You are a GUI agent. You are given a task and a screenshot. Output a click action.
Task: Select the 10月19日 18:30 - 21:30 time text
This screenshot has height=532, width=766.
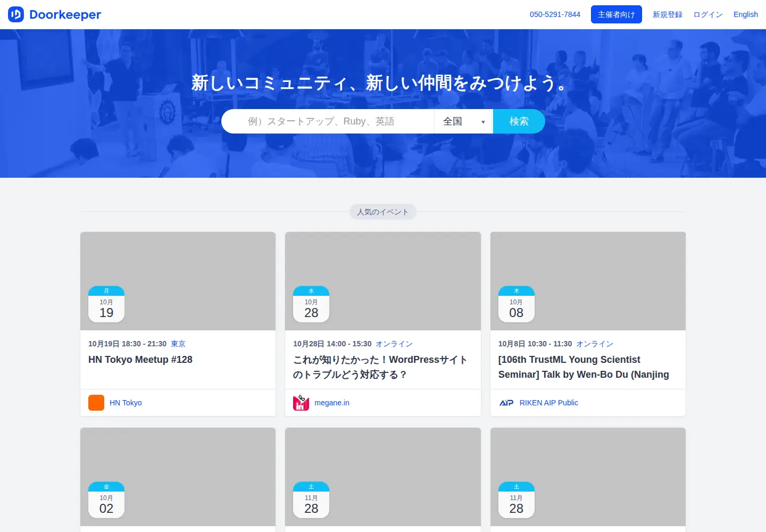[x=128, y=344]
